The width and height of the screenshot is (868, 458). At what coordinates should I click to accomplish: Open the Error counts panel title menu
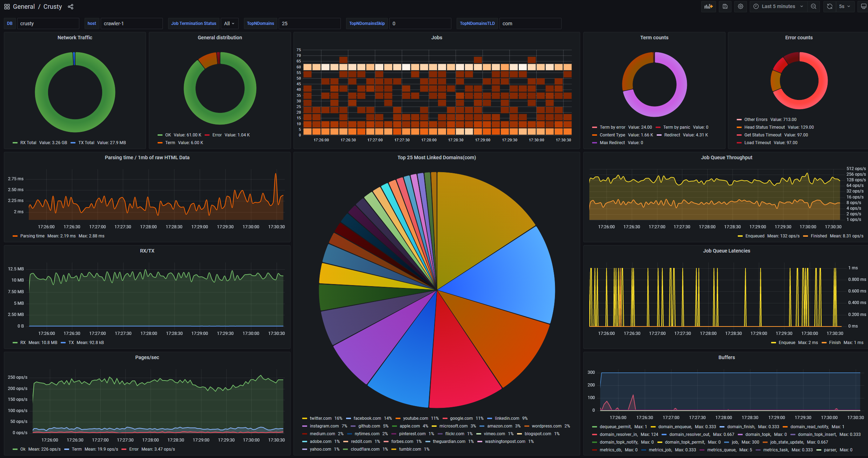point(799,38)
